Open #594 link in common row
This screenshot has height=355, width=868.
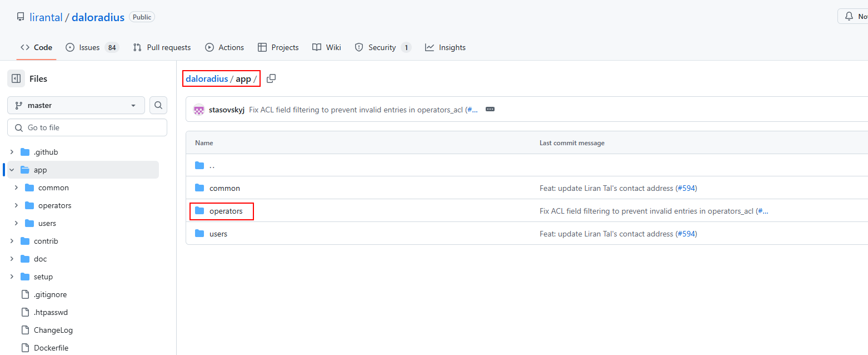686,188
